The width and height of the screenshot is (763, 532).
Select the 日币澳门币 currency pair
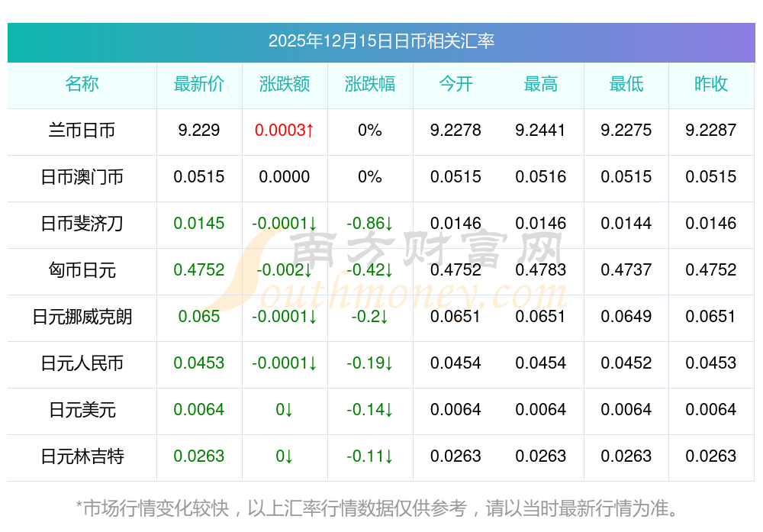coord(82,177)
